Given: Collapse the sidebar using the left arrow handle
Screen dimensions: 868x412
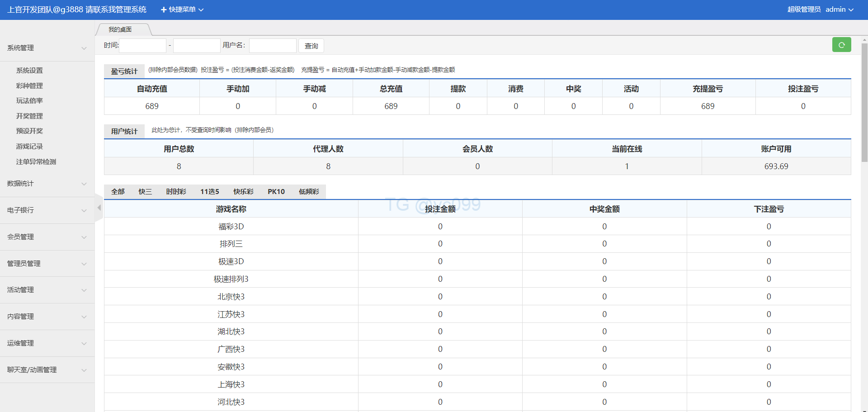Looking at the screenshot, I should click(99, 208).
